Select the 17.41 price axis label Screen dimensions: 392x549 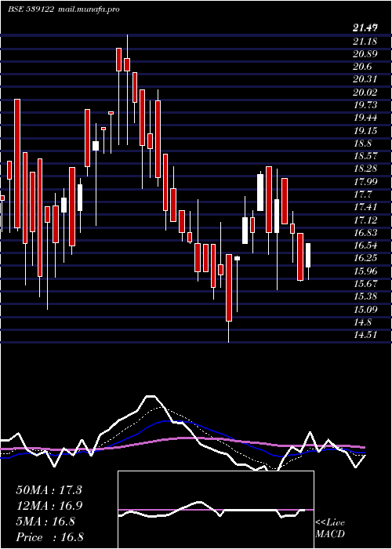(365, 207)
